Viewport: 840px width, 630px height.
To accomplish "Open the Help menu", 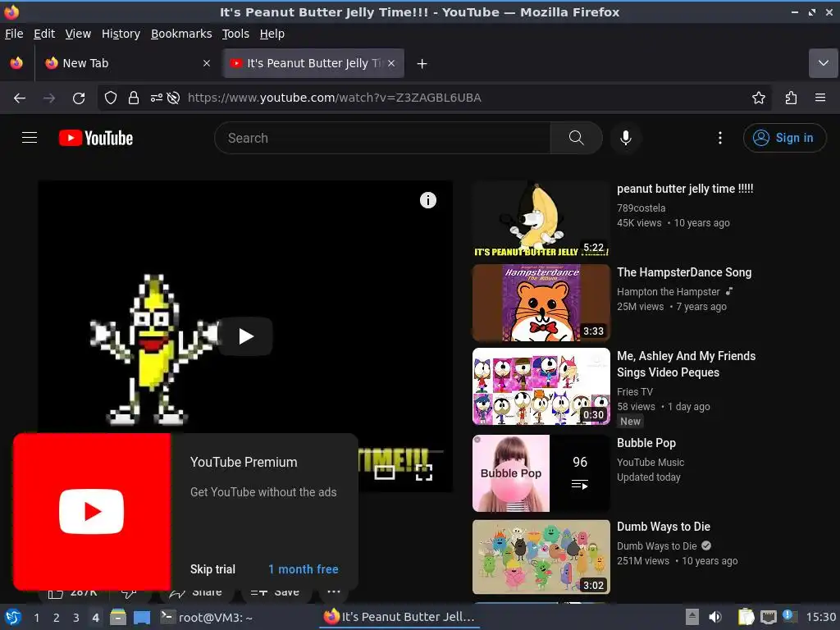I will [272, 34].
